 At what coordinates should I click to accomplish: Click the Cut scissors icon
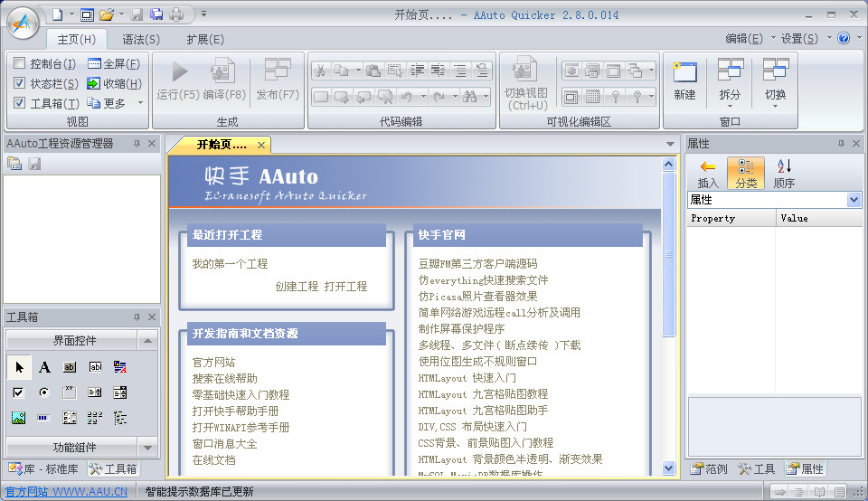click(x=320, y=71)
